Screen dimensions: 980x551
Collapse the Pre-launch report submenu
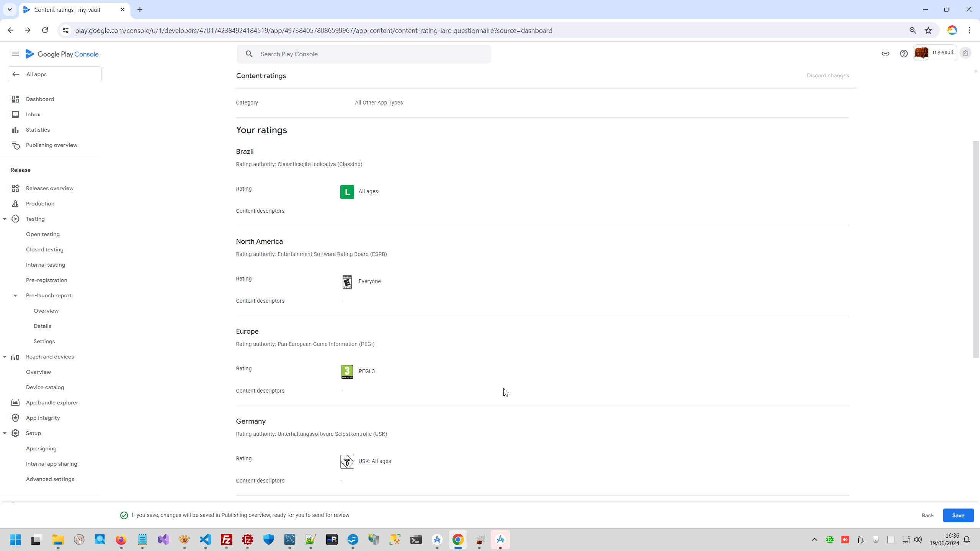click(15, 295)
